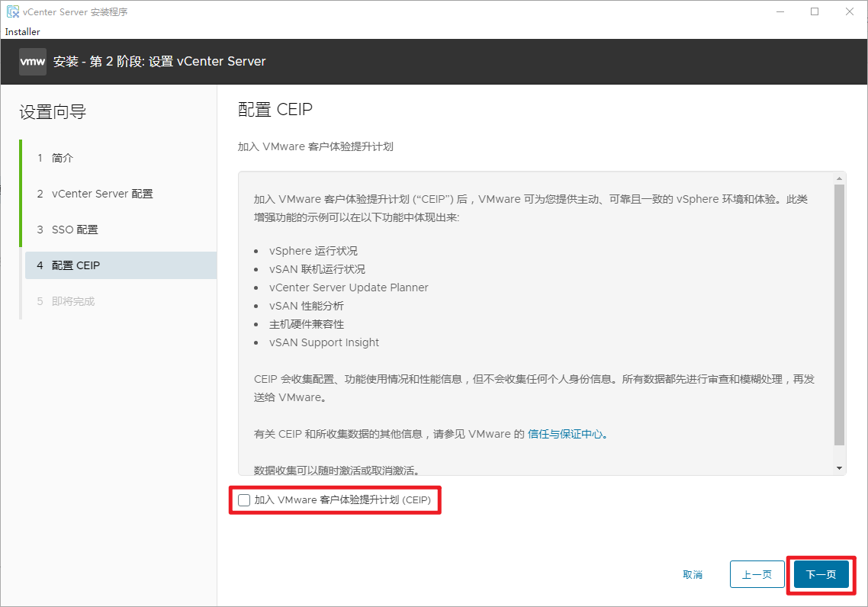
Task: Click the CEIP text scrollbar up arrow
Action: 840,178
